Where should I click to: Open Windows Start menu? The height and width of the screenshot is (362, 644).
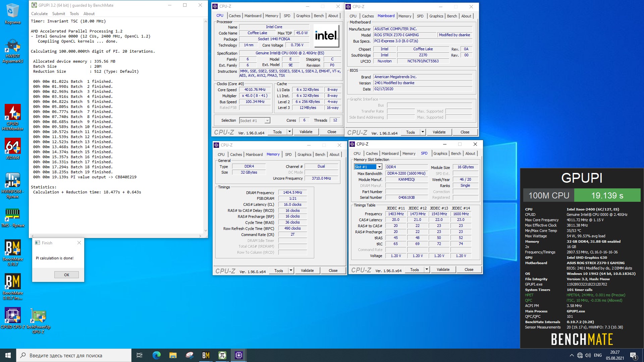8,355
